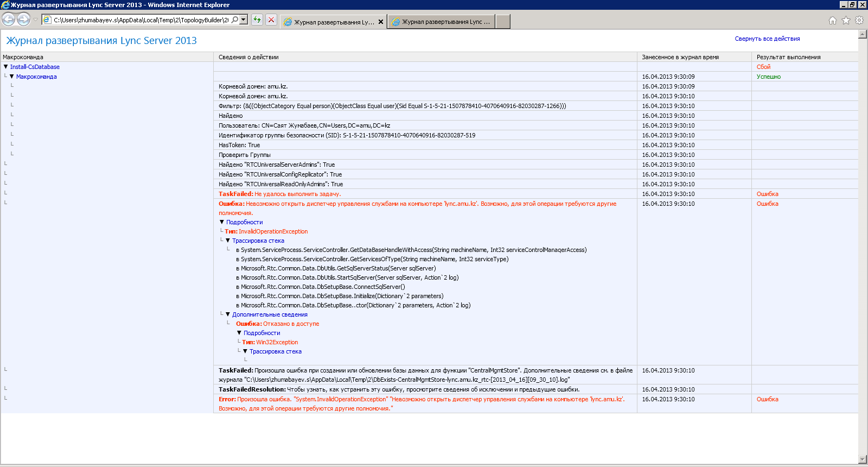Click 'TaskFailed: Не удалось выполнить задачу.' text
This screenshot has width=868, height=467.
[279, 194]
